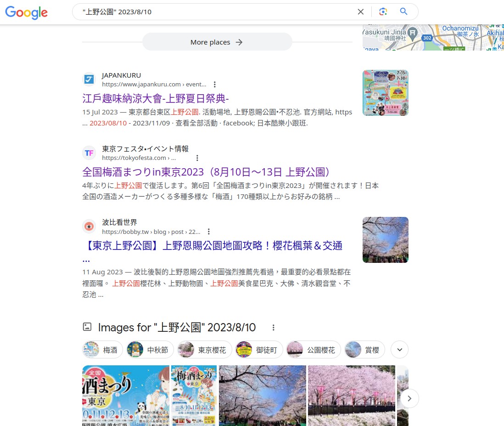The height and width of the screenshot is (426, 504).
Task: Expand more image filter chips
Action: (399, 350)
